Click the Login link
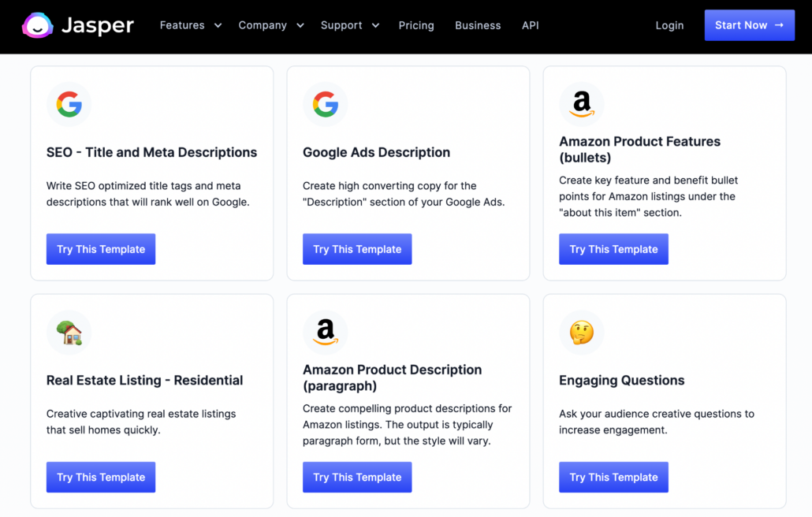812x517 pixels. (x=669, y=25)
